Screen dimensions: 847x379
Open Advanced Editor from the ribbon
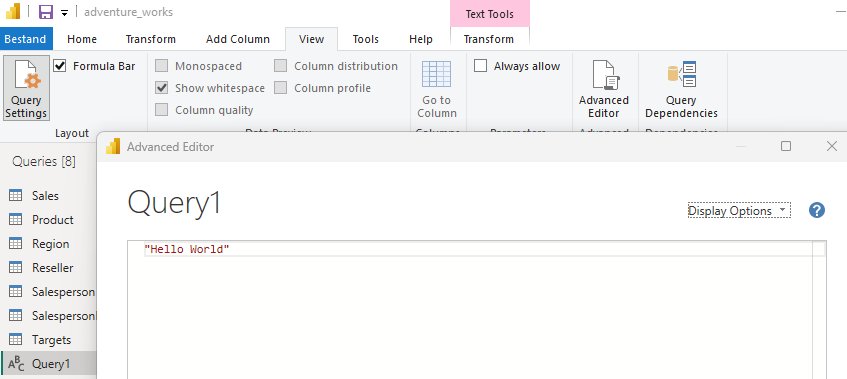point(604,88)
